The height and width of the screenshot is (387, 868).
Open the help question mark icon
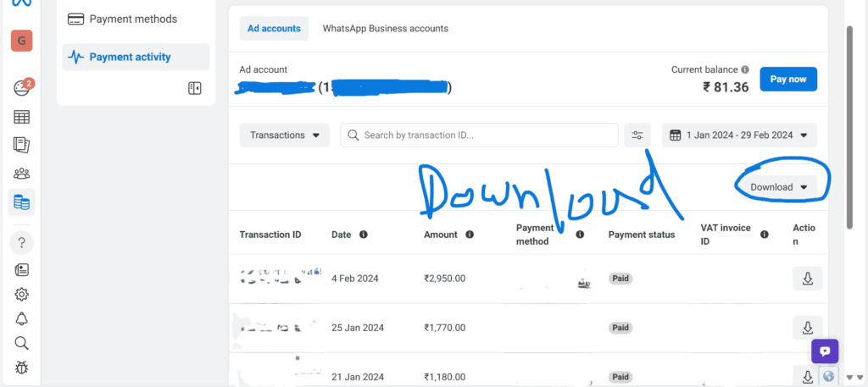pyautogui.click(x=22, y=243)
